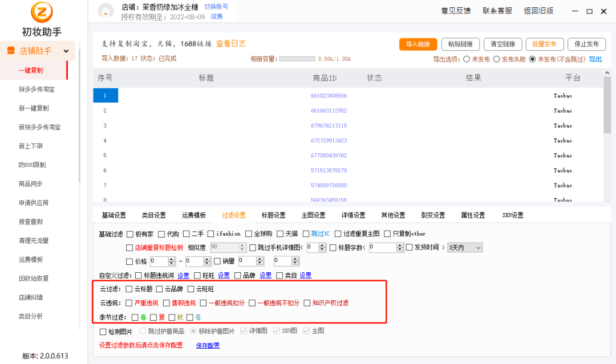Enable the 过滤重复主图 checkbox

[x=338, y=234]
